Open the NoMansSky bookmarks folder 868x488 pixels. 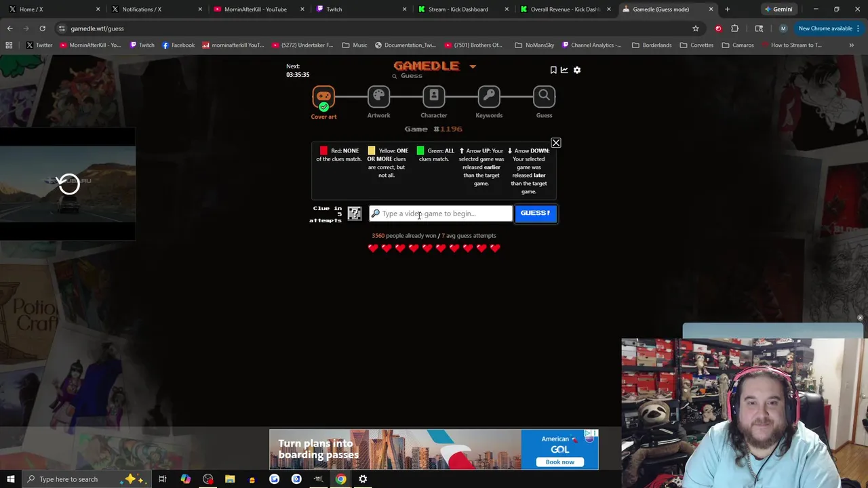(534, 45)
